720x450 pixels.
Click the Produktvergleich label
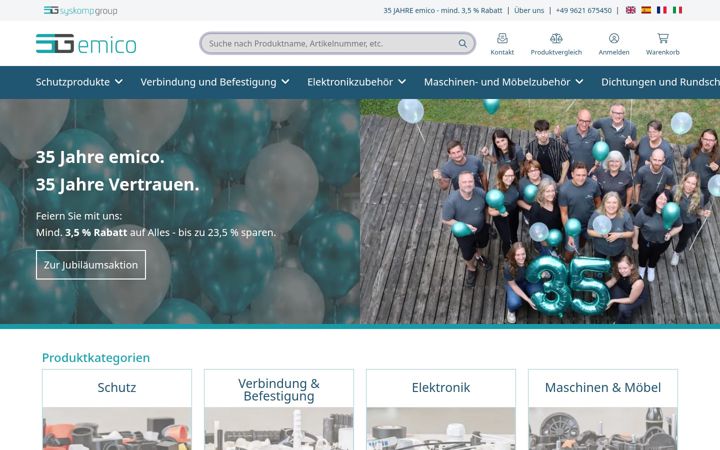pyautogui.click(x=556, y=52)
